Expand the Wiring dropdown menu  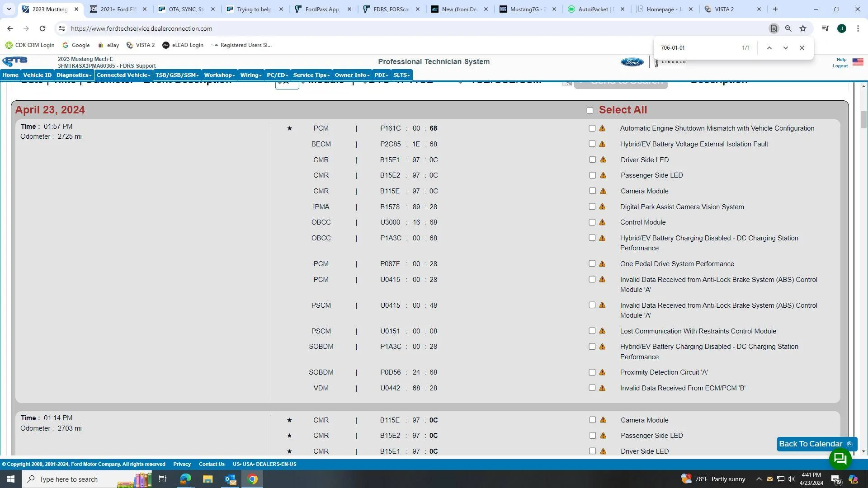(x=251, y=75)
